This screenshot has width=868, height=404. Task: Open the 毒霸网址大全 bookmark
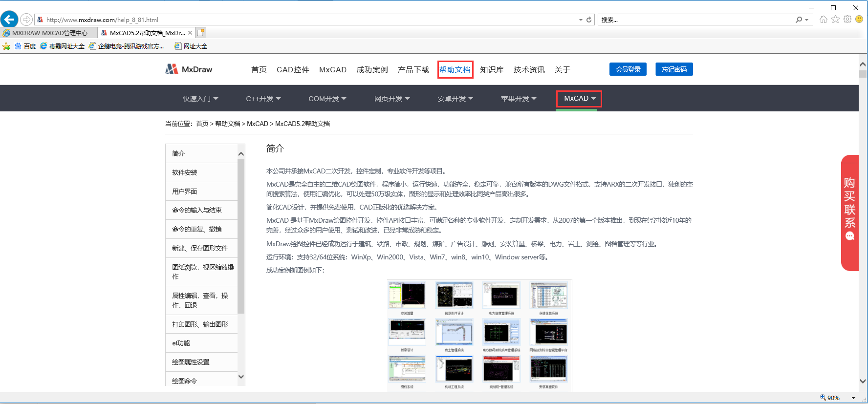(x=62, y=46)
